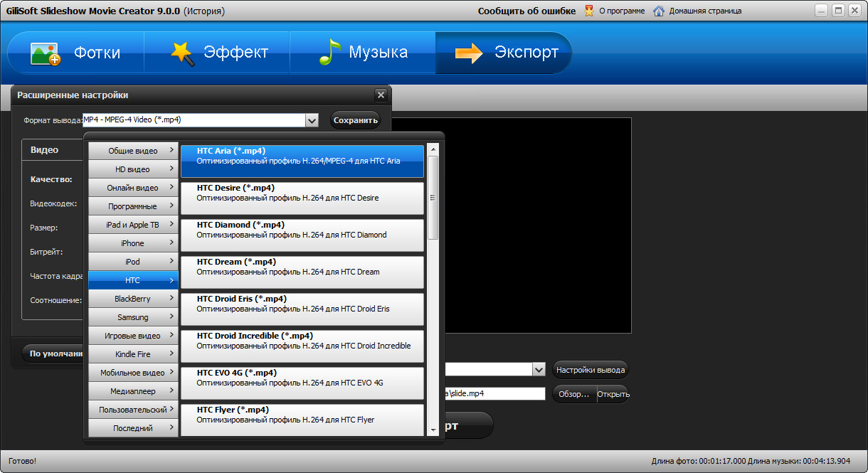Select HD видео category
This screenshot has height=473, width=868.
(133, 169)
